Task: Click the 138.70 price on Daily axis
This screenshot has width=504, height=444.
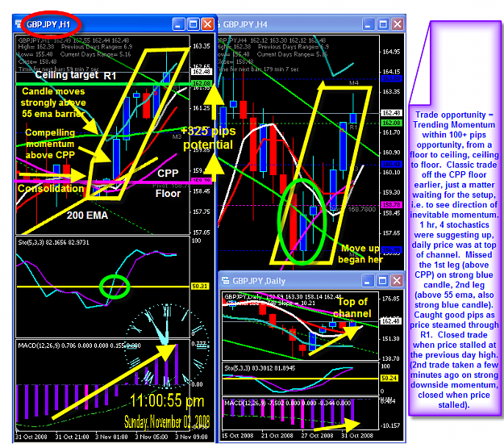Action: coord(391,358)
